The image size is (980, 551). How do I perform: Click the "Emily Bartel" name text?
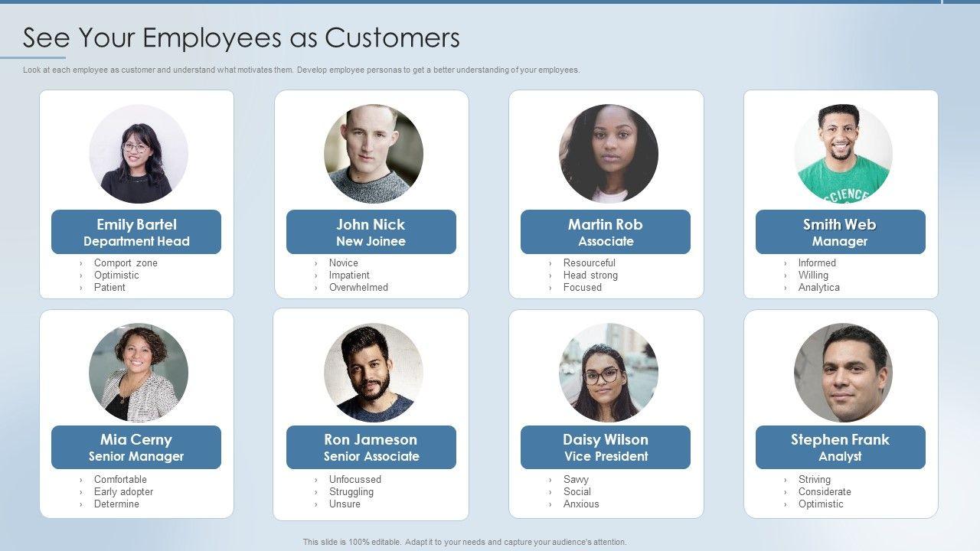(136, 224)
